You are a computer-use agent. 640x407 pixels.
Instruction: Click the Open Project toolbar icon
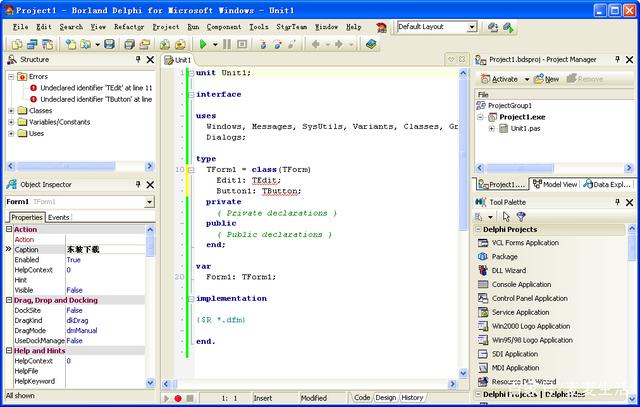[x=144, y=44]
